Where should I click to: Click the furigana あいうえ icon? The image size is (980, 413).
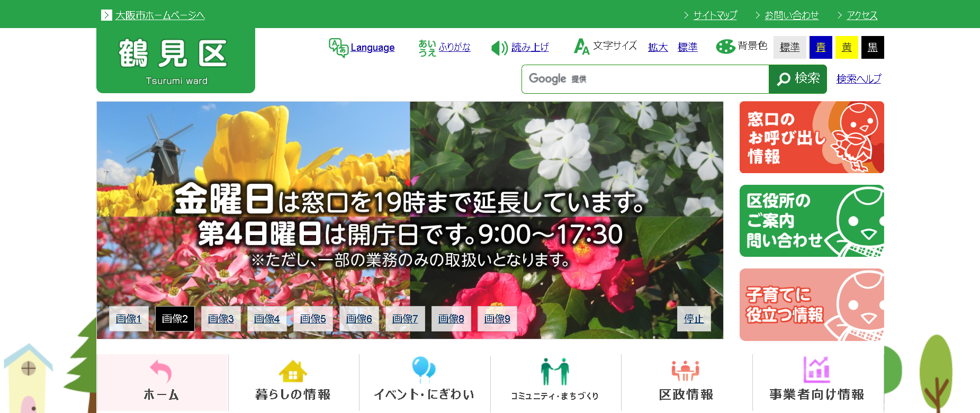point(427,48)
